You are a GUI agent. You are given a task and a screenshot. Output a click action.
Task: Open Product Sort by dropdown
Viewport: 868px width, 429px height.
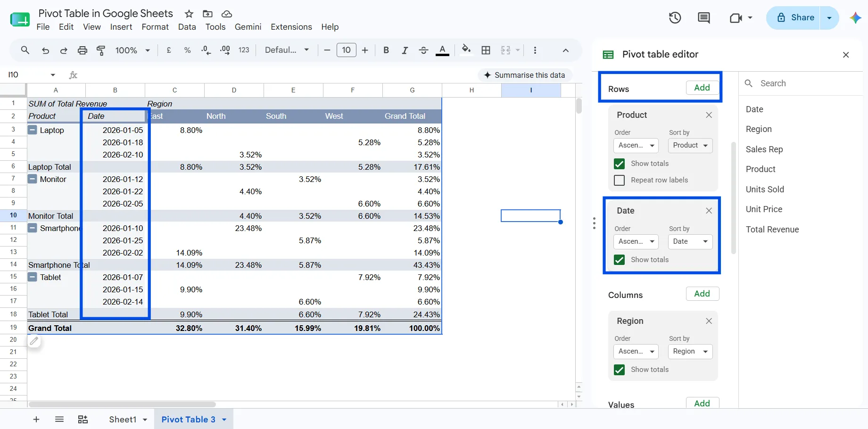point(690,145)
